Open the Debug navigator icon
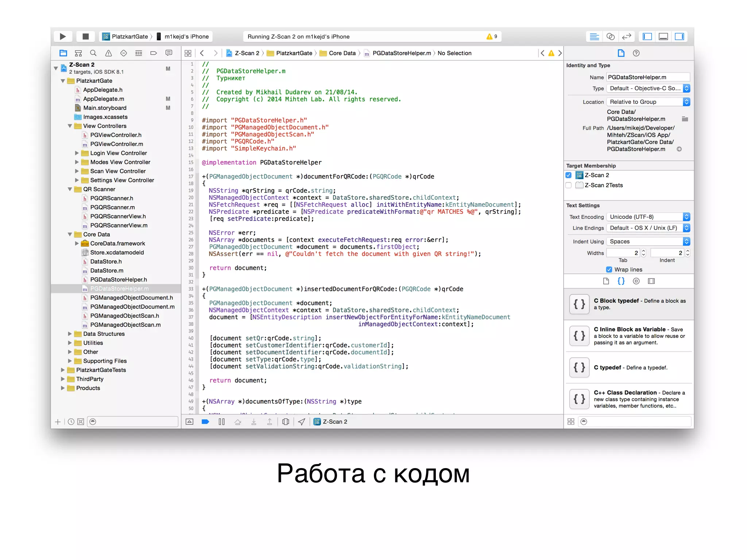This screenshot has width=747, height=560. point(139,53)
